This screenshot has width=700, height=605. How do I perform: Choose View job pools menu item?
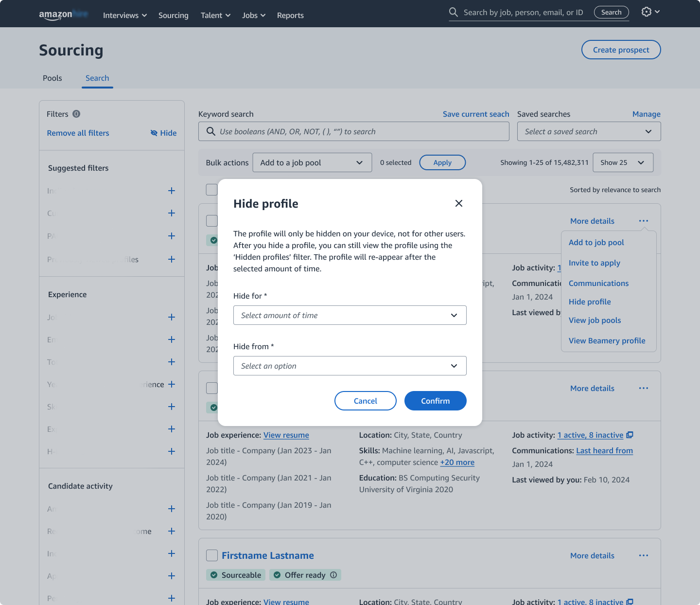(x=595, y=320)
